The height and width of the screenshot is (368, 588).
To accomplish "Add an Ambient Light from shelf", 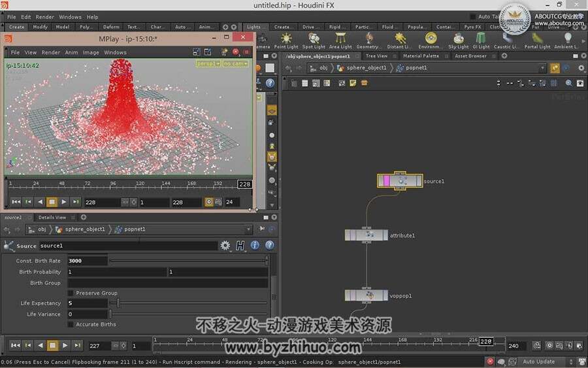I will point(566,41).
